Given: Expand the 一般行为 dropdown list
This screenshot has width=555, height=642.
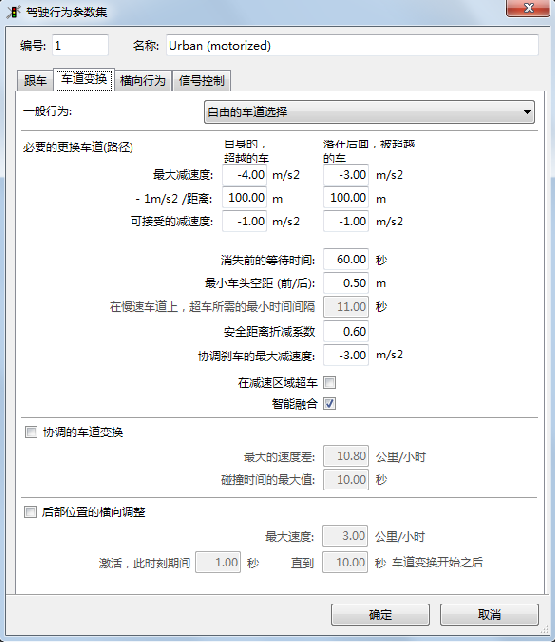Looking at the screenshot, I should point(369,112).
